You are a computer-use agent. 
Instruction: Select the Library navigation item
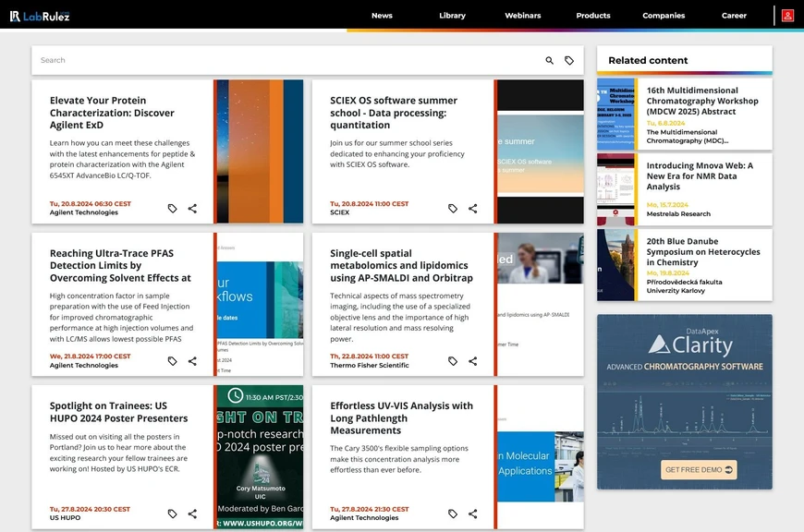pos(452,16)
